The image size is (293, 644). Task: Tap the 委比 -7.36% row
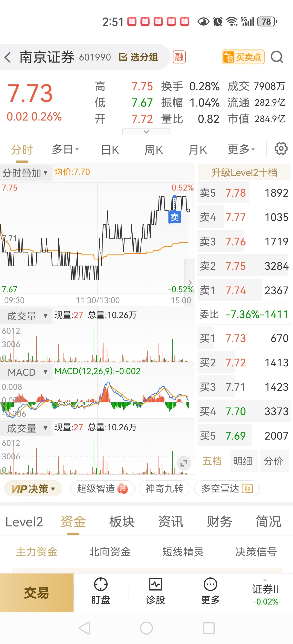244,314
